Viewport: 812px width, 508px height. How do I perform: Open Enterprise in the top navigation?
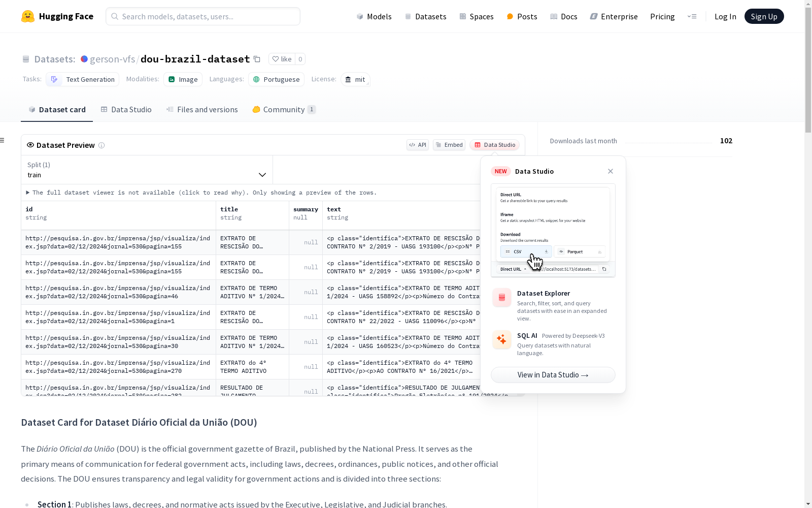click(614, 16)
